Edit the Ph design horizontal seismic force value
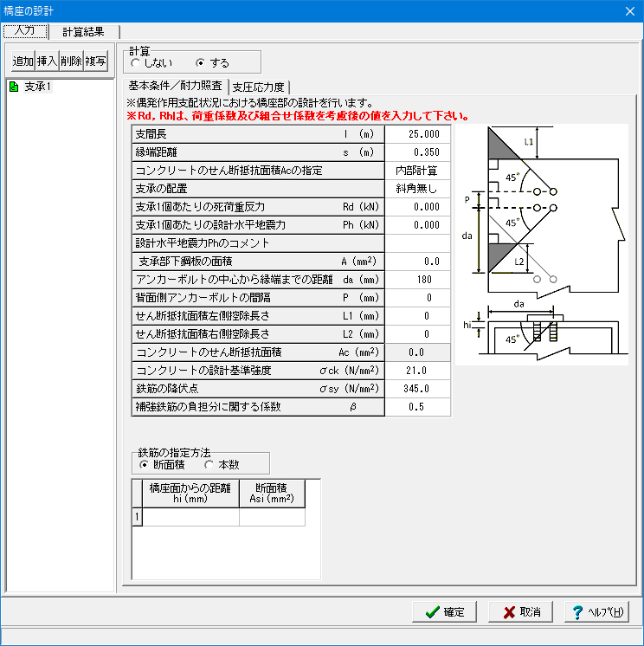Viewport: 644px width, 646px height. [417, 225]
